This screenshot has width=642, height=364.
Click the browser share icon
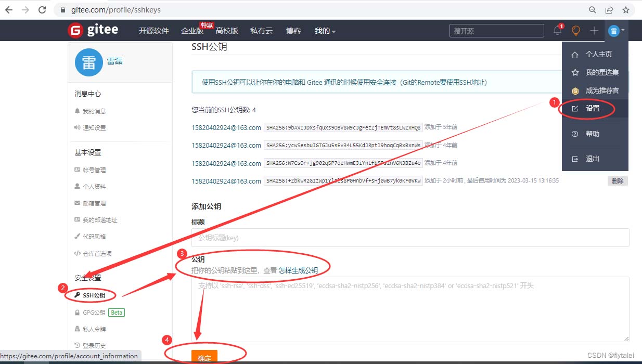tap(609, 10)
